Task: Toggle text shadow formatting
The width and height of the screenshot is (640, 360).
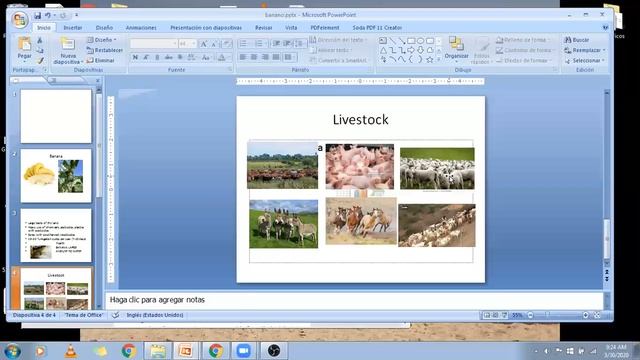Action: (180, 58)
